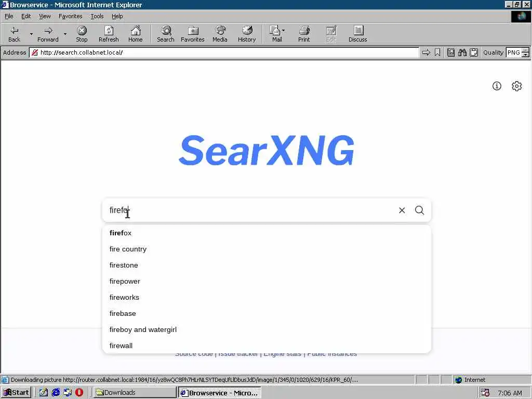
Task: Open the File menu
Action: [9, 16]
